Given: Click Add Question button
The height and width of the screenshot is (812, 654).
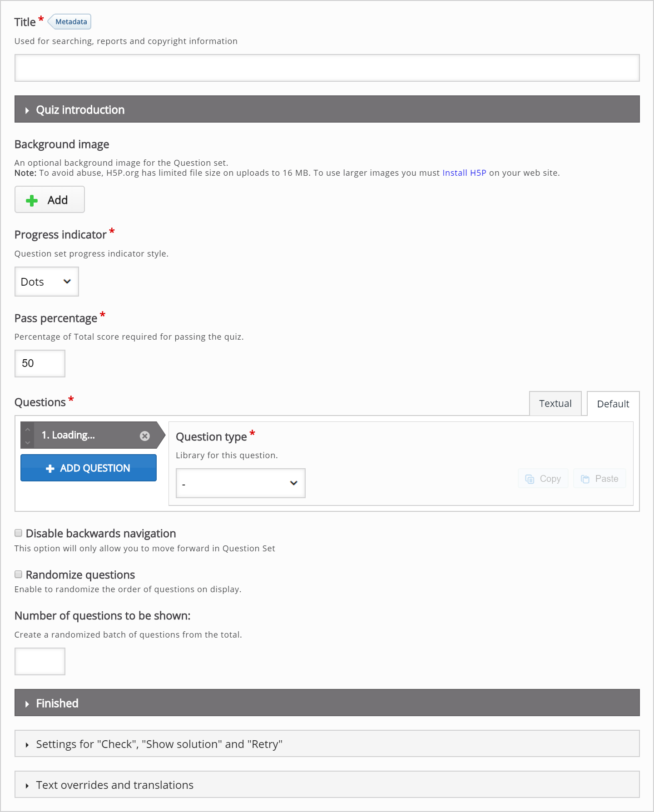Looking at the screenshot, I should click(x=89, y=468).
